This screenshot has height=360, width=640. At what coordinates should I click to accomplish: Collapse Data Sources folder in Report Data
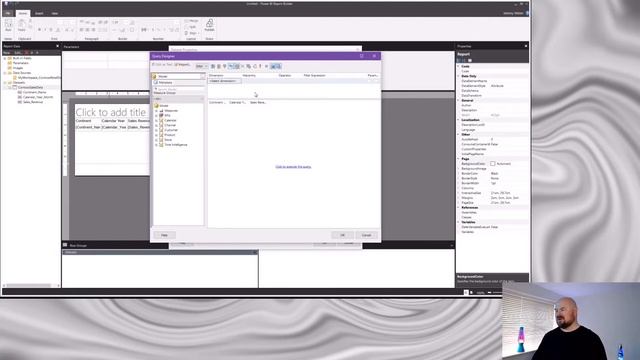click(x=5, y=73)
